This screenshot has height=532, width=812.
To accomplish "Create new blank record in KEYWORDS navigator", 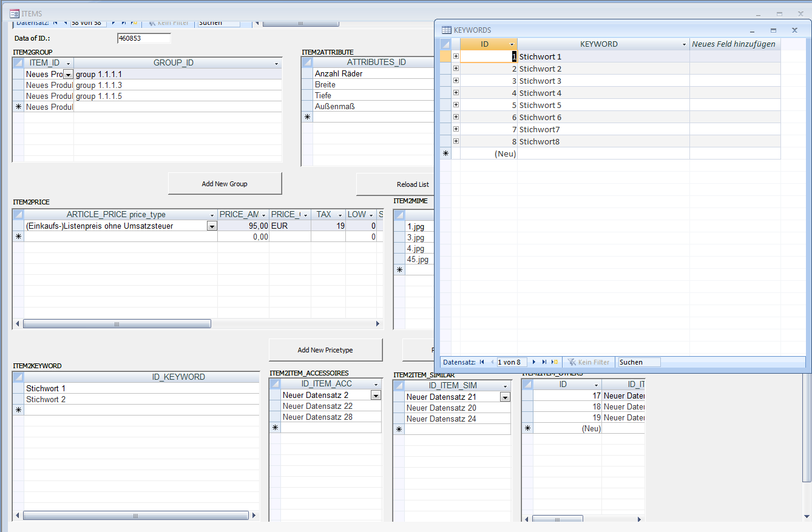I will [x=555, y=362].
